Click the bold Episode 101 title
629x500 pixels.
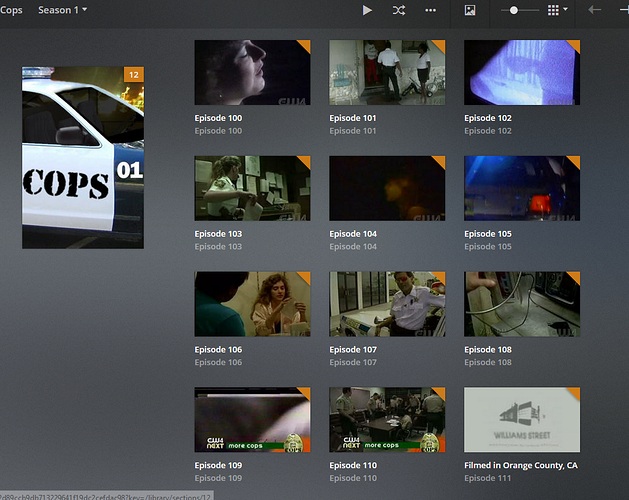click(353, 118)
